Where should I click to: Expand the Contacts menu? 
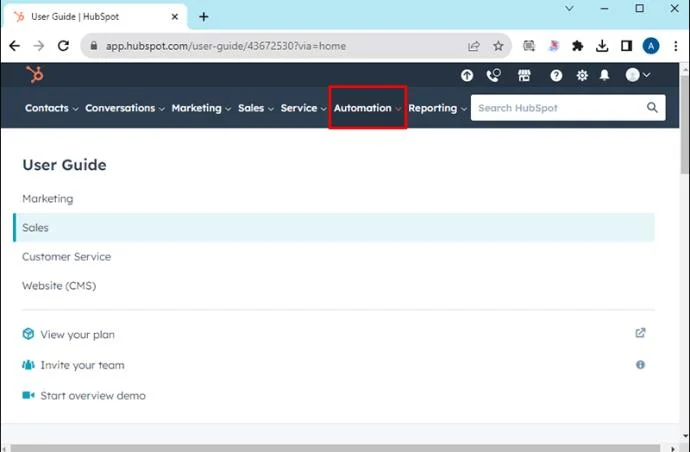click(51, 108)
